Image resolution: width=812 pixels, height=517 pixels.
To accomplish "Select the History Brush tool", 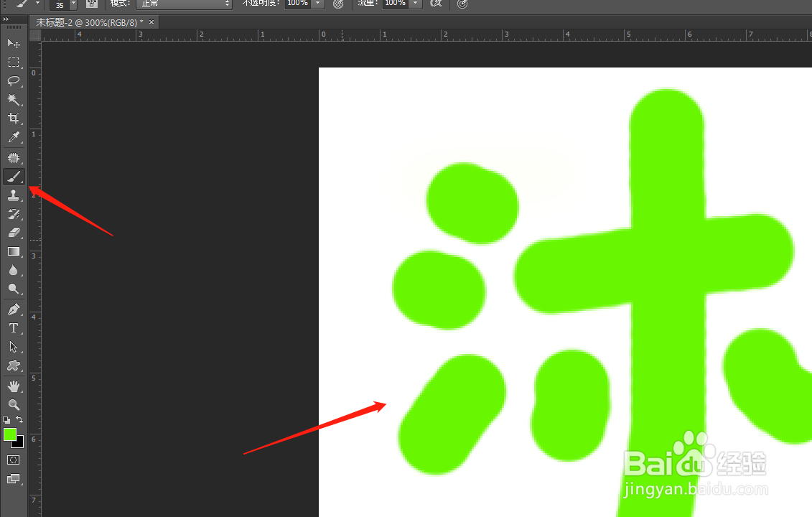I will point(14,214).
